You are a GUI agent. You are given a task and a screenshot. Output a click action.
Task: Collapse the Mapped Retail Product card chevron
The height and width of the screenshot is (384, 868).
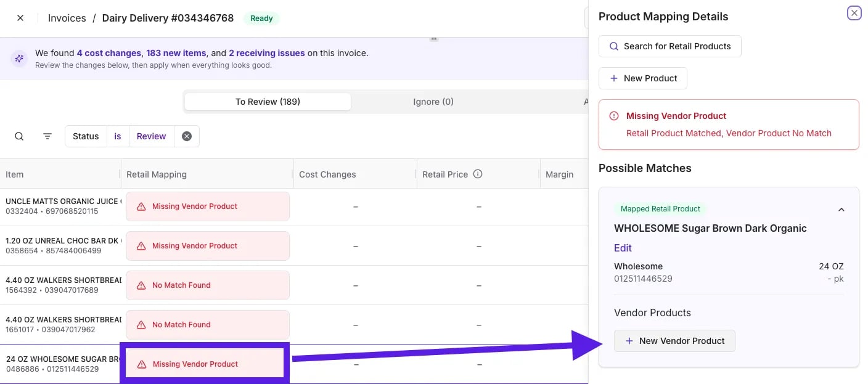pyautogui.click(x=841, y=210)
